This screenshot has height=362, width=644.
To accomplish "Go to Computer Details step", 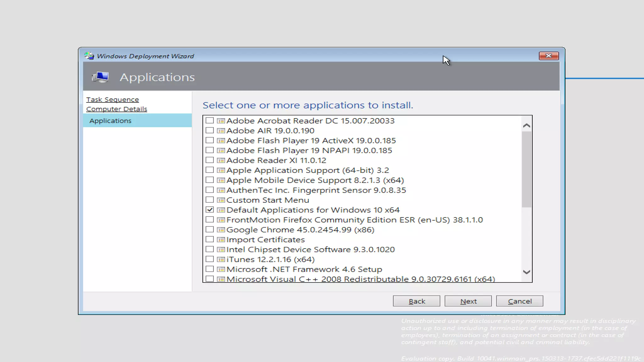I will coord(117,109).
